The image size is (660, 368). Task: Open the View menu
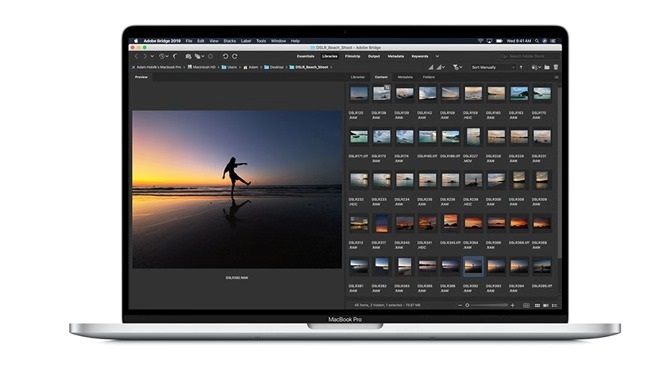(x=214, y=41)
